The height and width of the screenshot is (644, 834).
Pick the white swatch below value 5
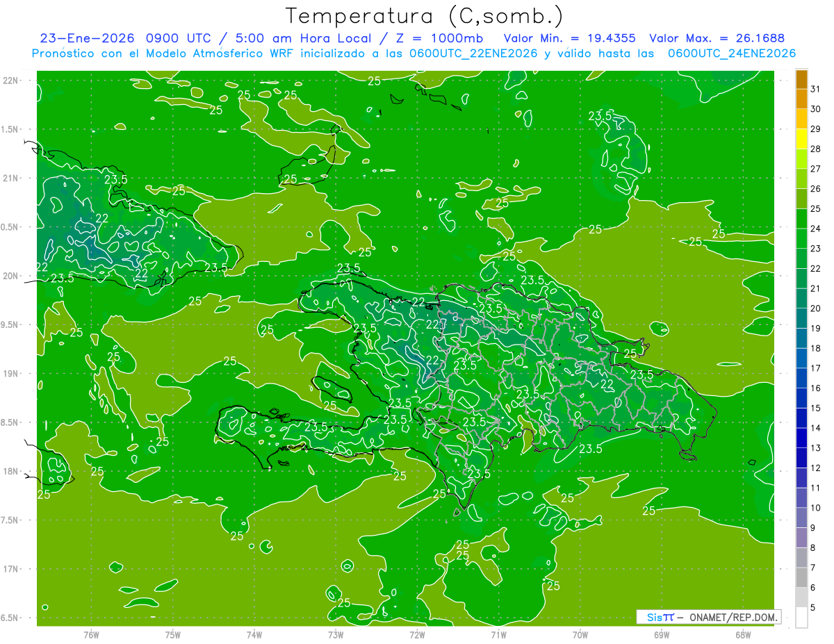(801, 618)
